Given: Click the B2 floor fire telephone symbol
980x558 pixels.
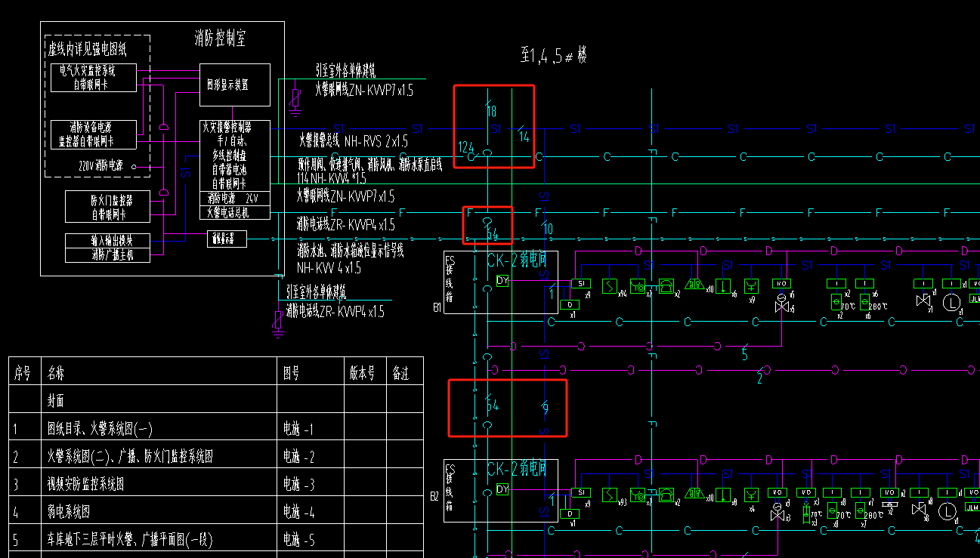Looking at the screenshot, I should (666, 495).
